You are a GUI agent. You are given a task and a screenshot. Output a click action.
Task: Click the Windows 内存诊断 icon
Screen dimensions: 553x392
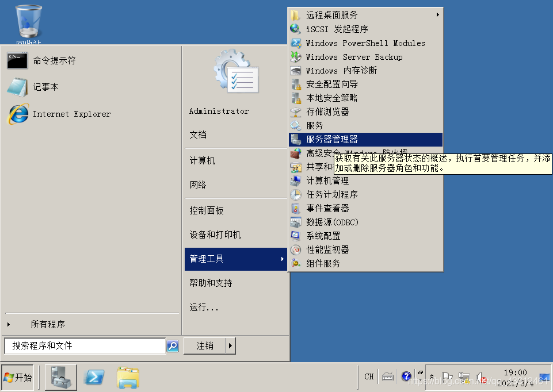(296, 71)
